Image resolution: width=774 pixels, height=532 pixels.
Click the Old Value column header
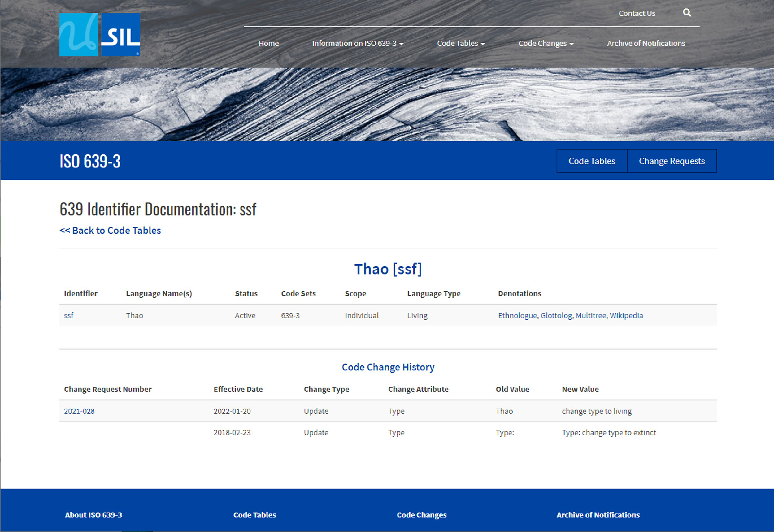click(x=513, y=389)
